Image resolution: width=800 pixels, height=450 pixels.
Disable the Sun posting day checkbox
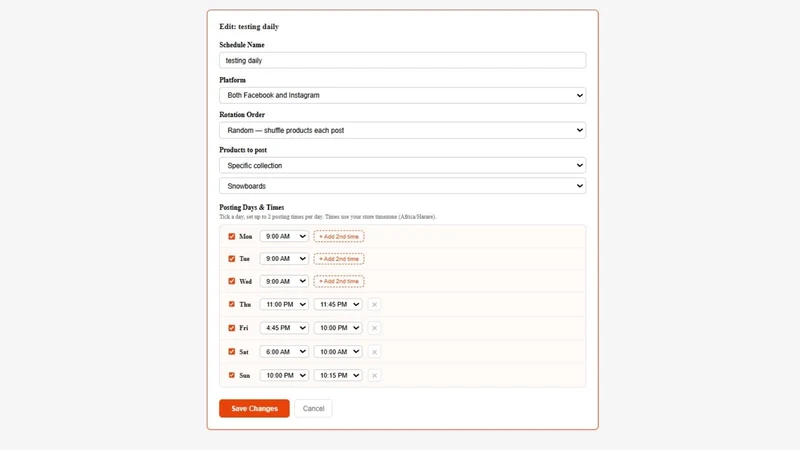point(232,375)
